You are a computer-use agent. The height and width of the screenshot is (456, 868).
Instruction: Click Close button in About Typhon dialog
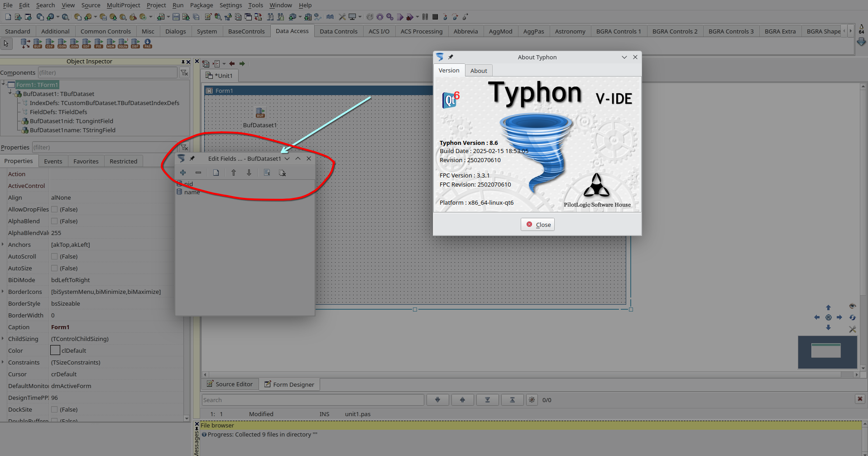click(538, 225)
